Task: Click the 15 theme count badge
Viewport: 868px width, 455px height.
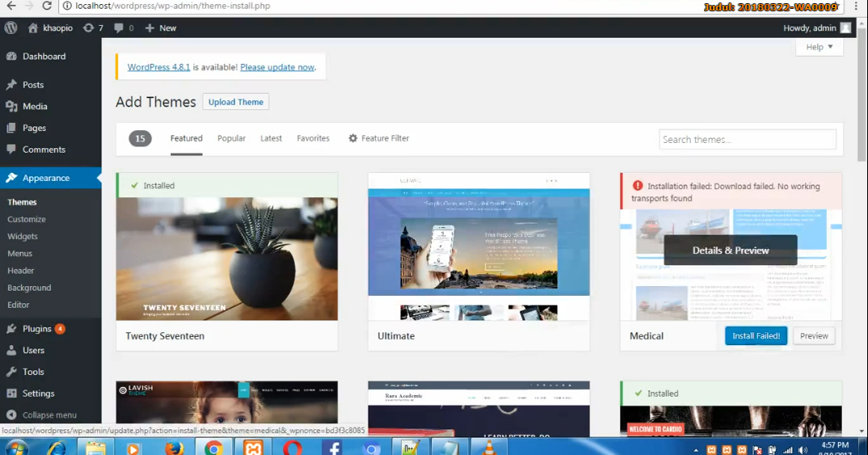Action: click(140, 138)
